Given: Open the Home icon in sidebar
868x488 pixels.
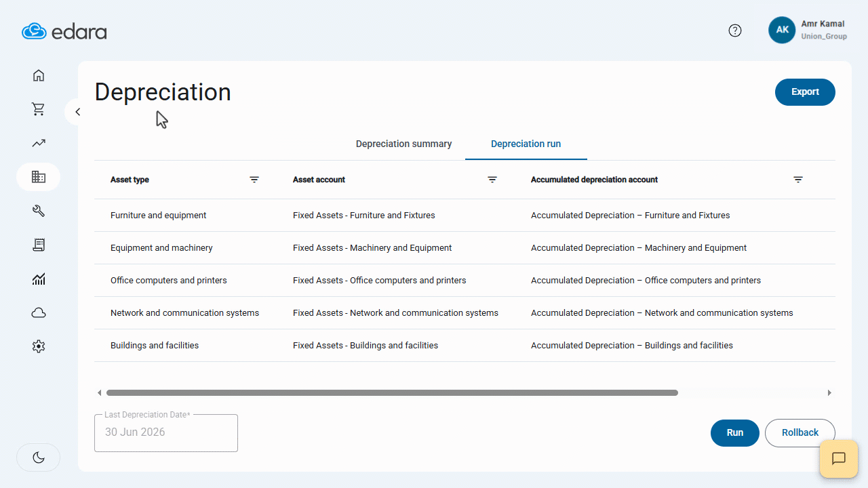Looking at the screenshot, I should (39, 75).
